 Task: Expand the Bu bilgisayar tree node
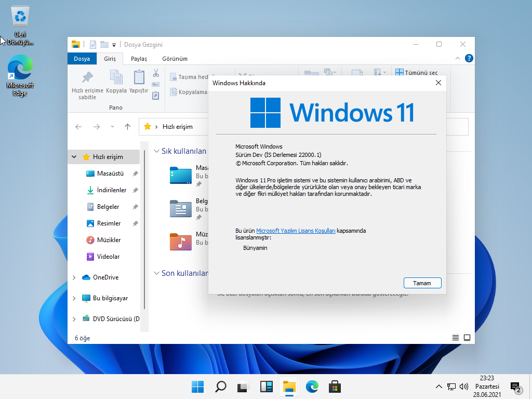tap(74, 298)
